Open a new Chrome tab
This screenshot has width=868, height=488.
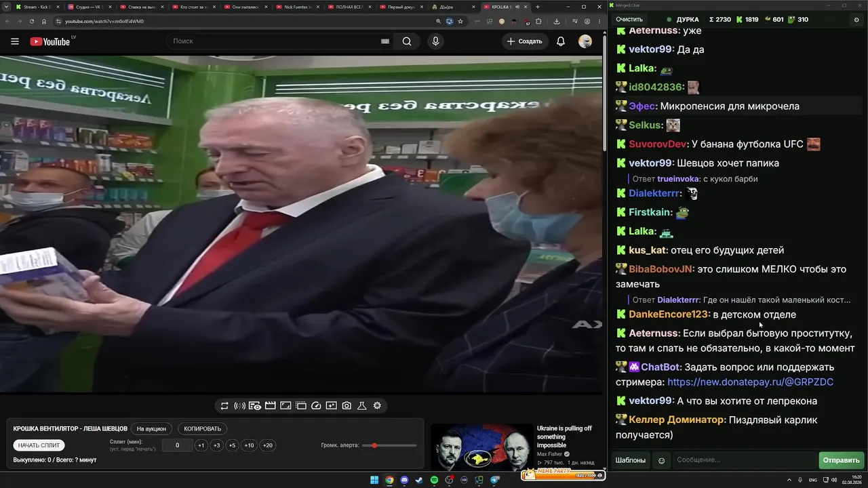tap(538, 7)
